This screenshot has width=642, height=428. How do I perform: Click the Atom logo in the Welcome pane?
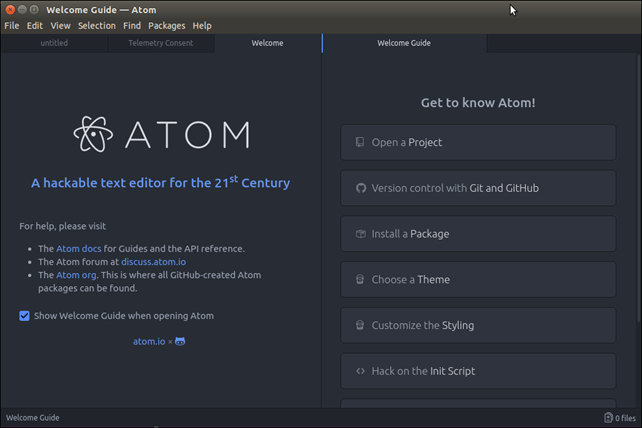(161, 134)
